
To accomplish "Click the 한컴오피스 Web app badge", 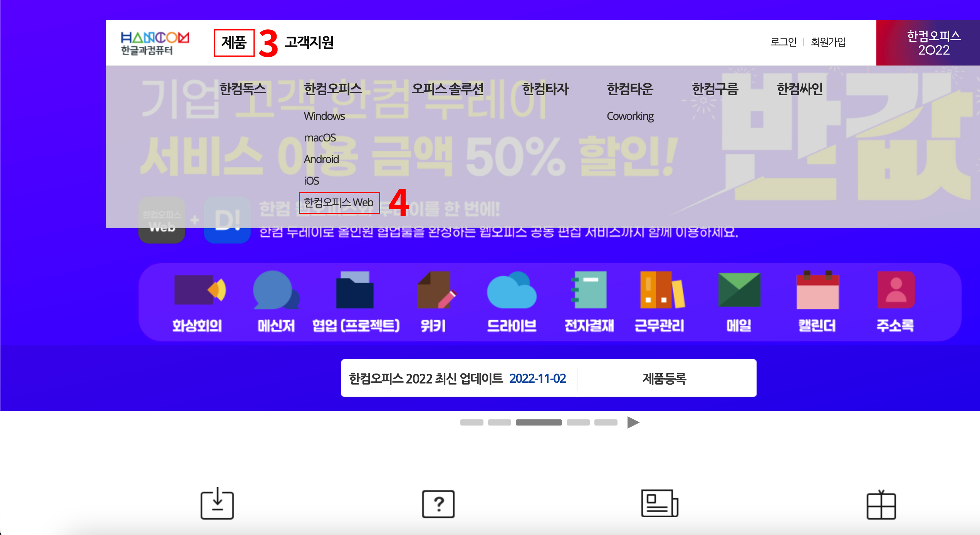I will point(162,220).
